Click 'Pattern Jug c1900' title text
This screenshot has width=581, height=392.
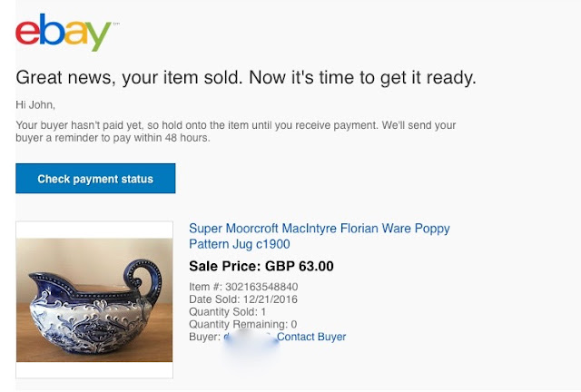pos(240,245)
